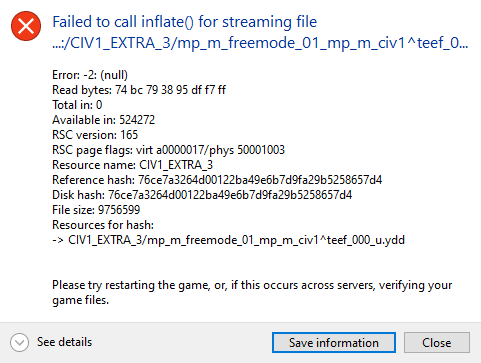Click the See details label

[64, 342]
